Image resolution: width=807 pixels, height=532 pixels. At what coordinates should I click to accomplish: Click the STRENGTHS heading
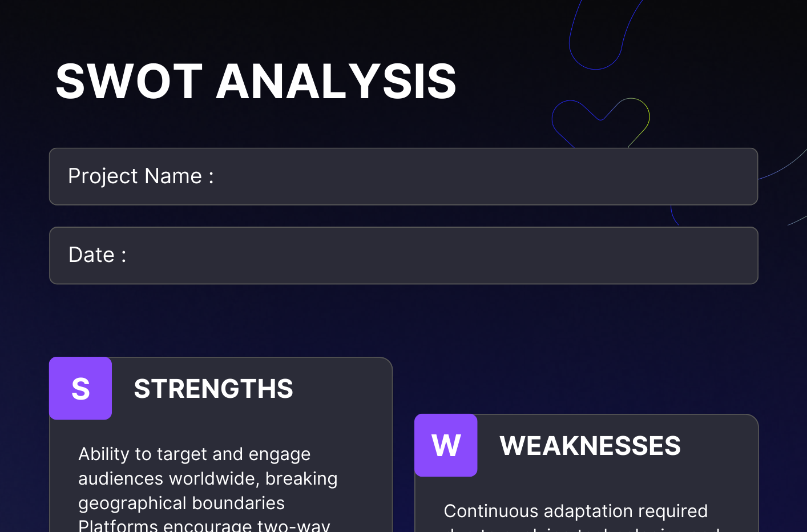click(213, 389)
